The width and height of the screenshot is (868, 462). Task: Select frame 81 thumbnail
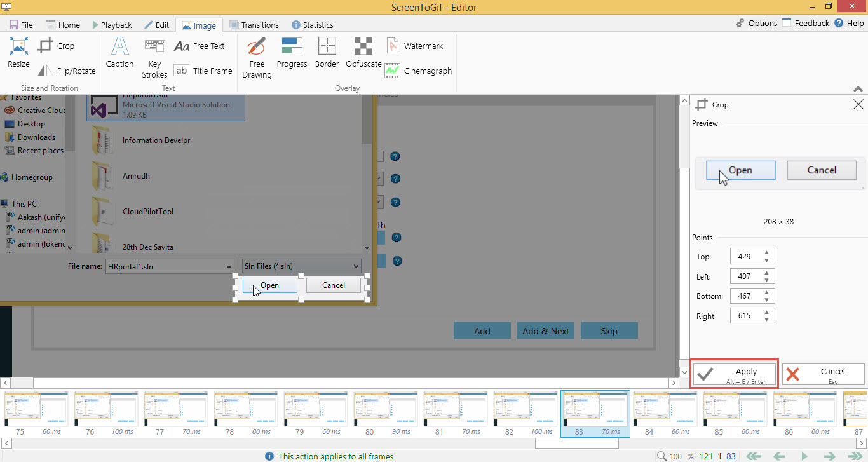(456, 414)
